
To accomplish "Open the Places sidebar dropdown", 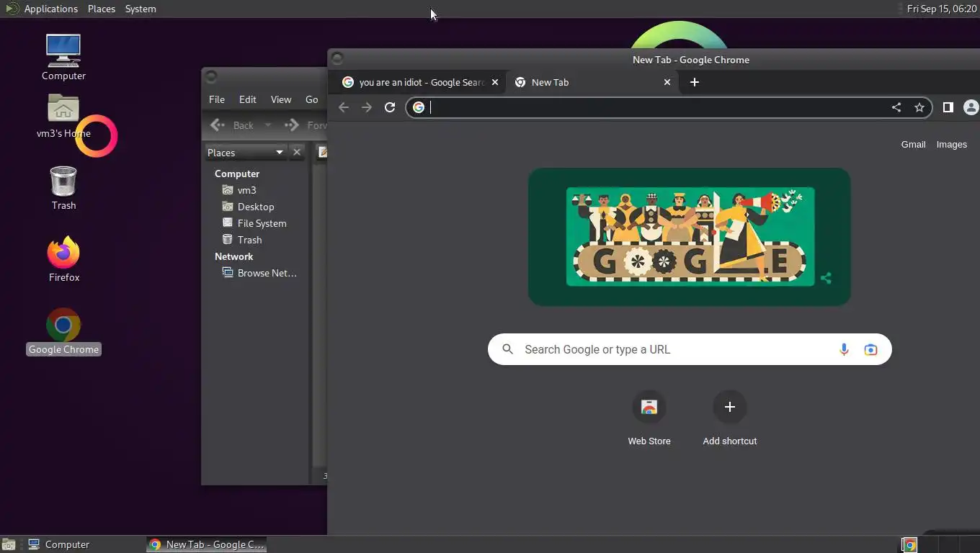I will (246, 153).
